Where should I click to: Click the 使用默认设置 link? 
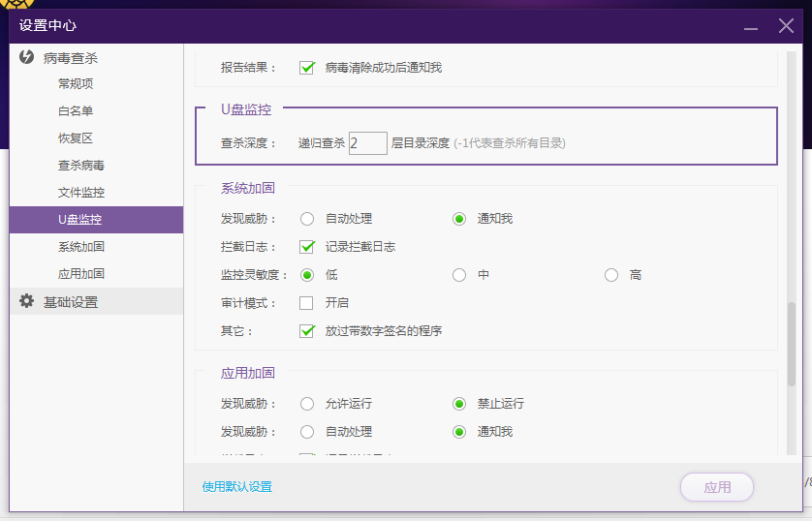click(237, 487)
